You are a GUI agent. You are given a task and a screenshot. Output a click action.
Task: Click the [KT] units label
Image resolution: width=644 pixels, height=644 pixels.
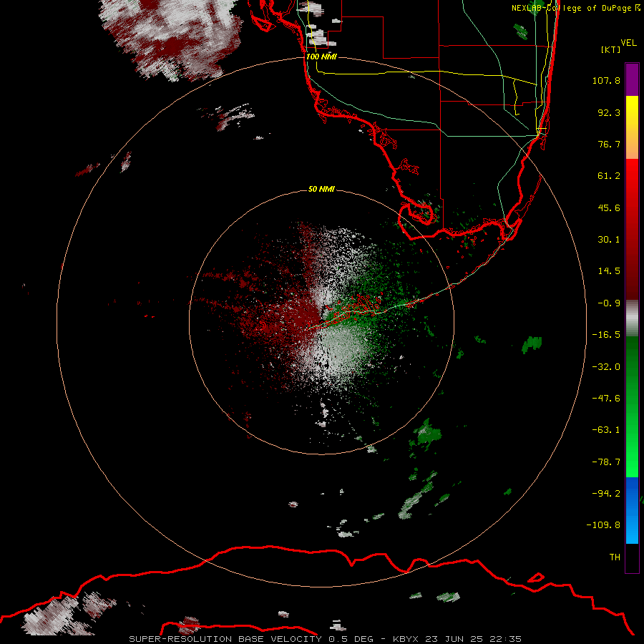pyautogui.click(x=611, y=49)
